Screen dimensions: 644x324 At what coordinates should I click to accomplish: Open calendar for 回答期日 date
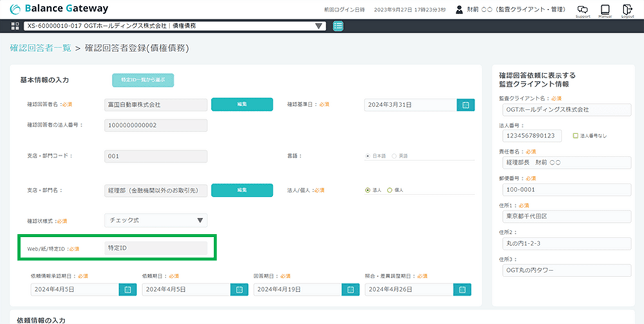pos(350,290)
